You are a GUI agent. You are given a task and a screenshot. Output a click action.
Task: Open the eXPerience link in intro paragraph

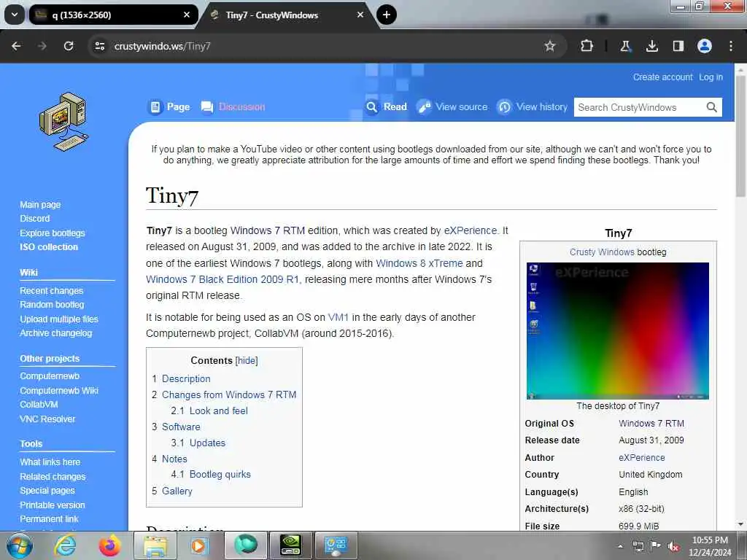pyautogui.click(x=471, y=230)
